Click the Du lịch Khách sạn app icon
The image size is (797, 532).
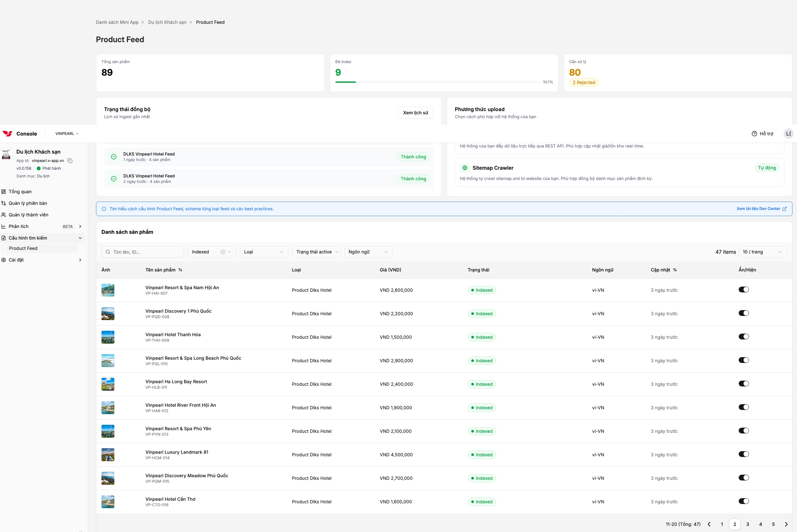[x=6, y=154]
